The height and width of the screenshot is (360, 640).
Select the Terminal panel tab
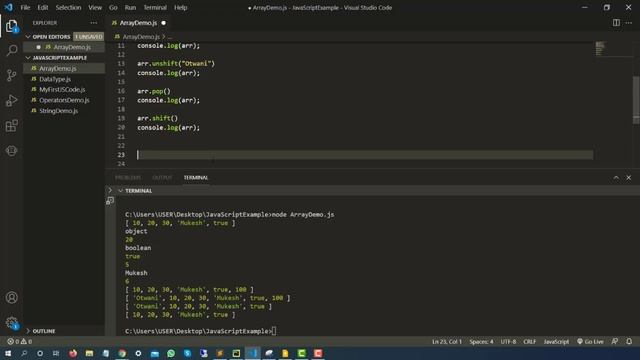click(x=196, y=178)
